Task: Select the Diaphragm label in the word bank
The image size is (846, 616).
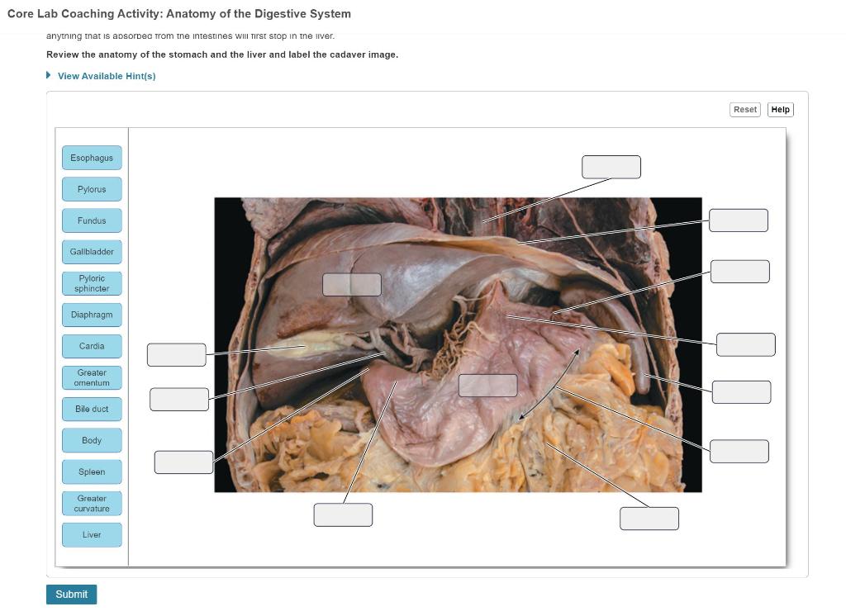Action: point(91,315)
